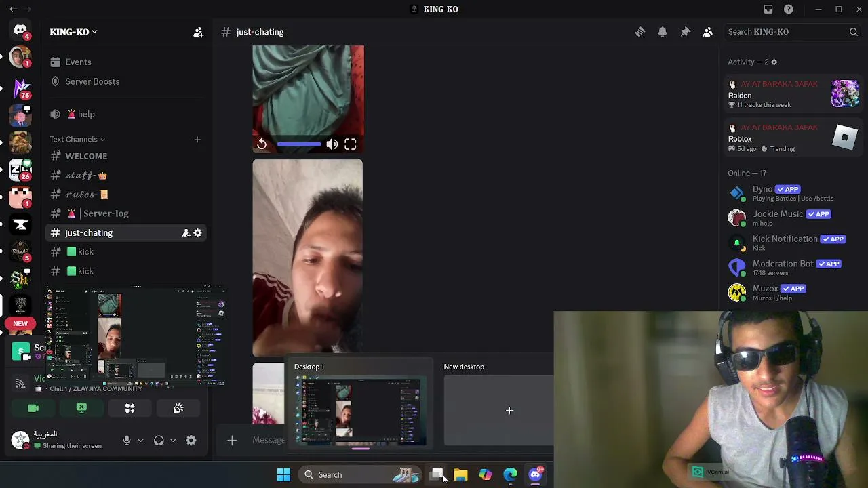Select Dyno bot in member list
The width and height of the screenshot is (868, 488).
(793, 193)
